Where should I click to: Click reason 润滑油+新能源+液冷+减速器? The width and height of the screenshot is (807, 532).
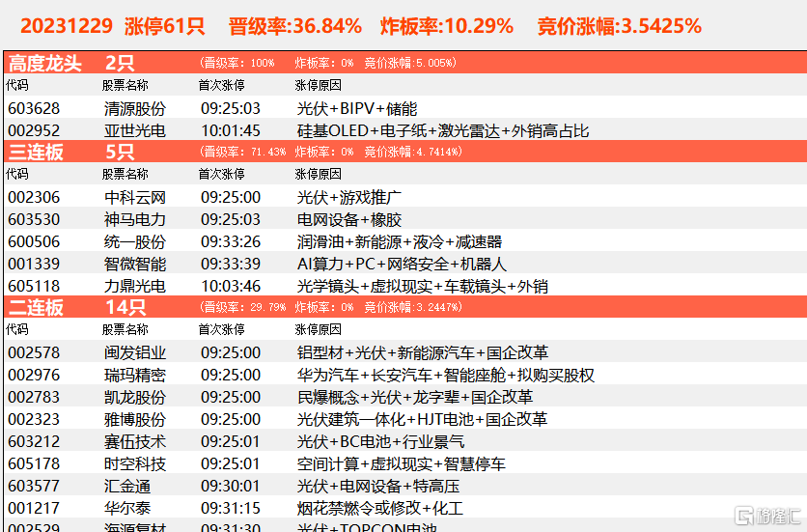(x=400, y=241)
